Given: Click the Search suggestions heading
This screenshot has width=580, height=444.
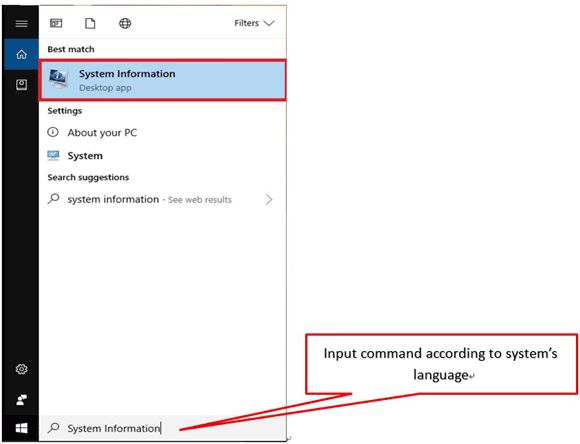Looking at the screenshot, I should coord(88,177).
